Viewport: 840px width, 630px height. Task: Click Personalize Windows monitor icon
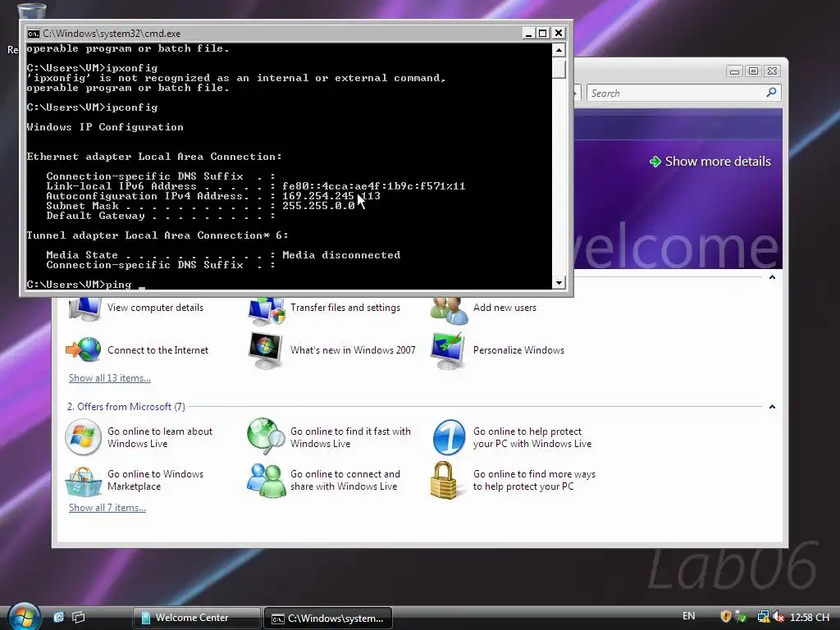click(x=448, y=350)
